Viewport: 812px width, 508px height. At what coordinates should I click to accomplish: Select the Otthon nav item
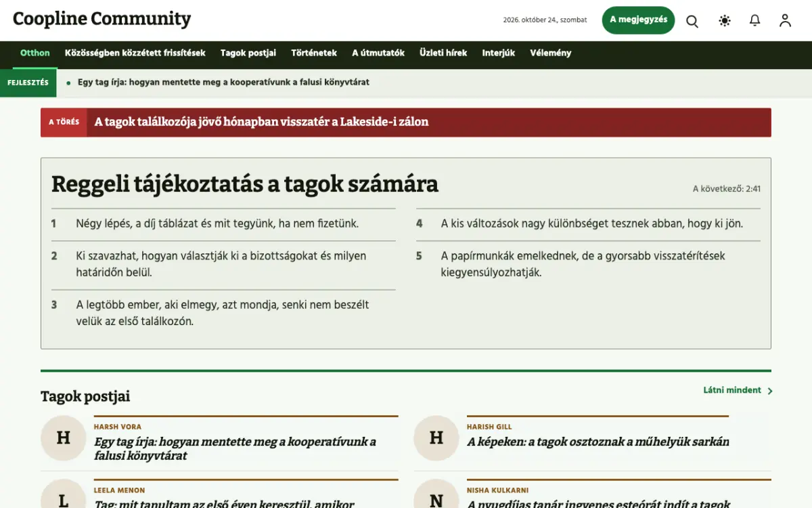coord(35,53)
